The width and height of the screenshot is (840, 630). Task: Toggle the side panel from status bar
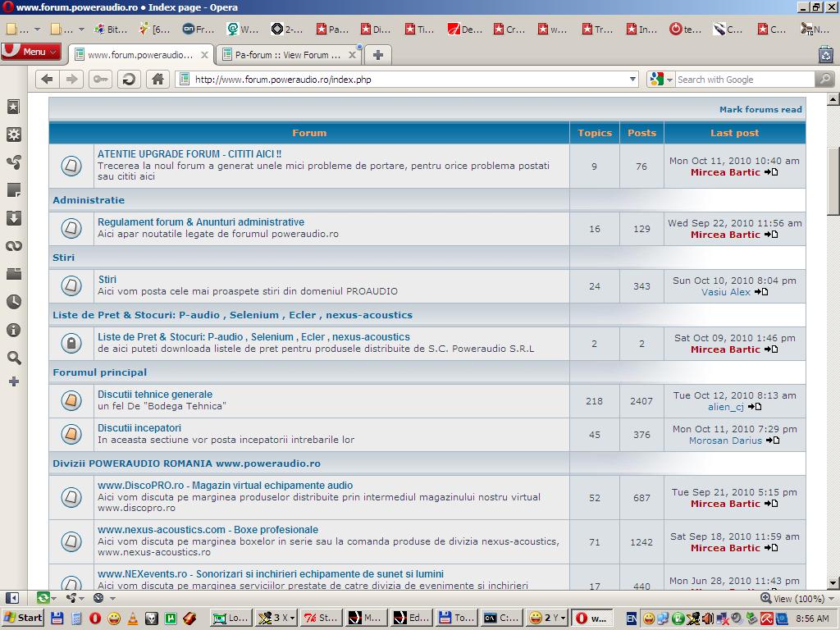tap(13, 598)
